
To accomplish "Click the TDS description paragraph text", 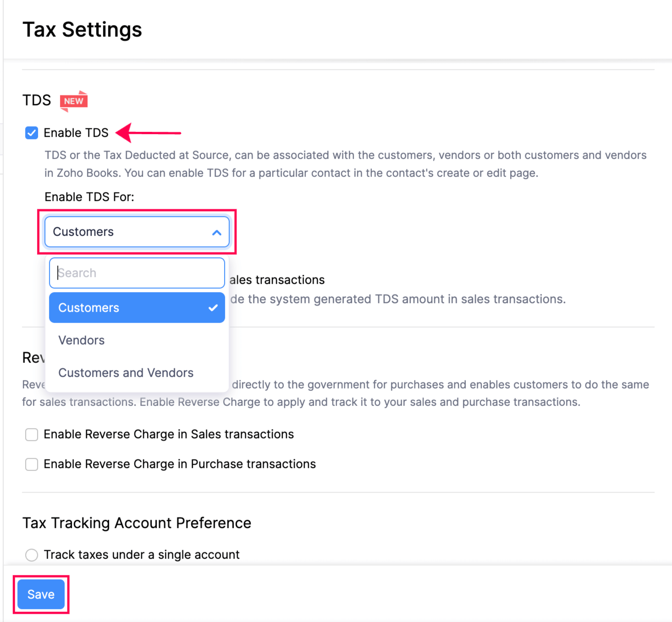I will tap(345, 164).
